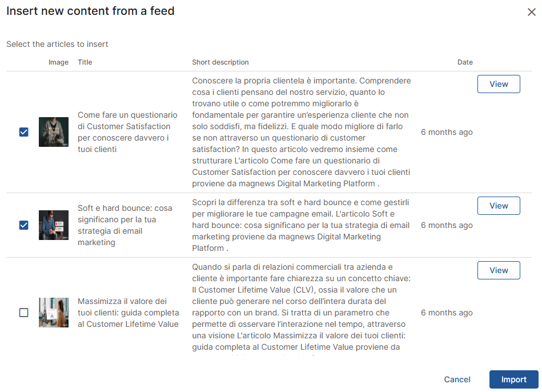Click the Short description column header

(x=220, y=62)
